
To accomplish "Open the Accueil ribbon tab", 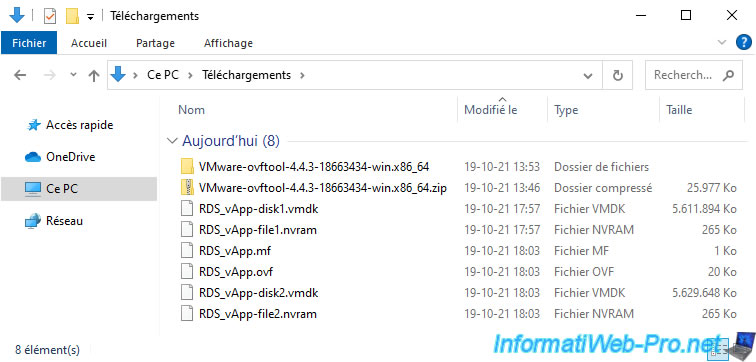I will (x=89, y=43).
